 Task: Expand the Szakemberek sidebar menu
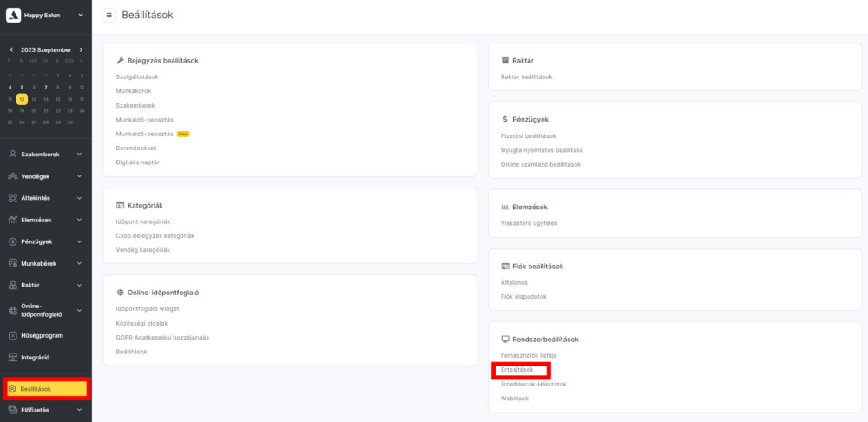tap(80, 155)
